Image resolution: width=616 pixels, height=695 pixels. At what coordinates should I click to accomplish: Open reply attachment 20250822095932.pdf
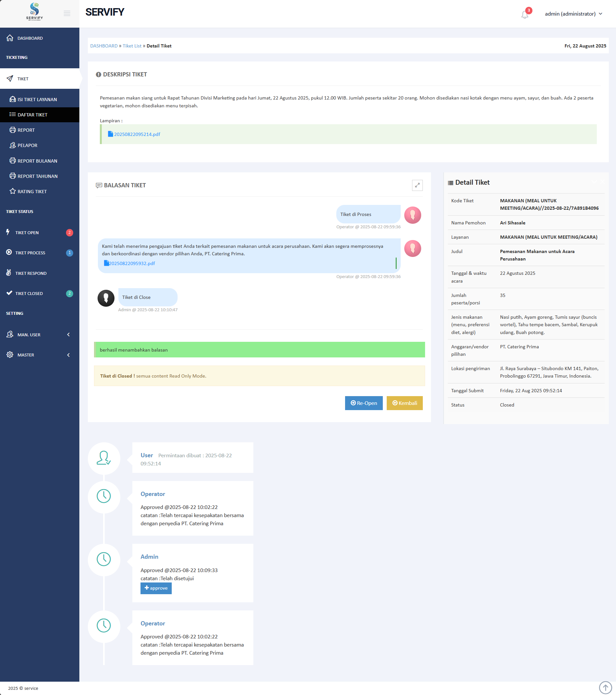coord(132,263)
